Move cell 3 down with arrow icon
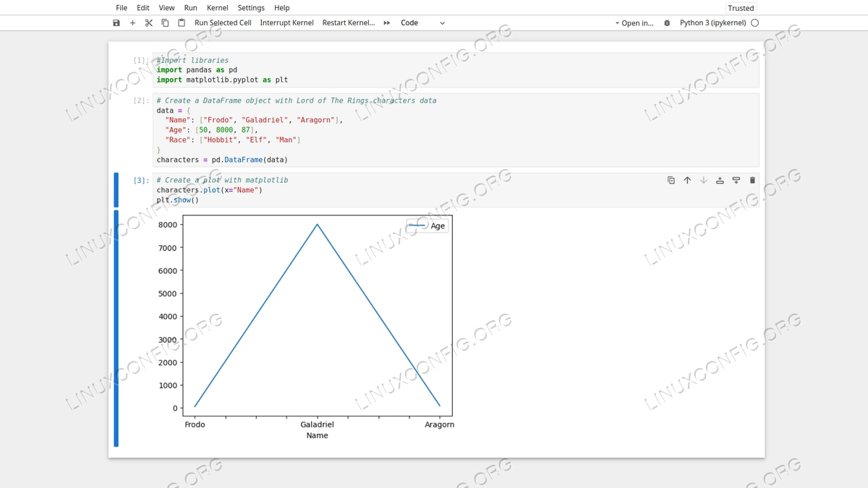Image resolution: width=868 pixels, height=488 pixels. 704,180
